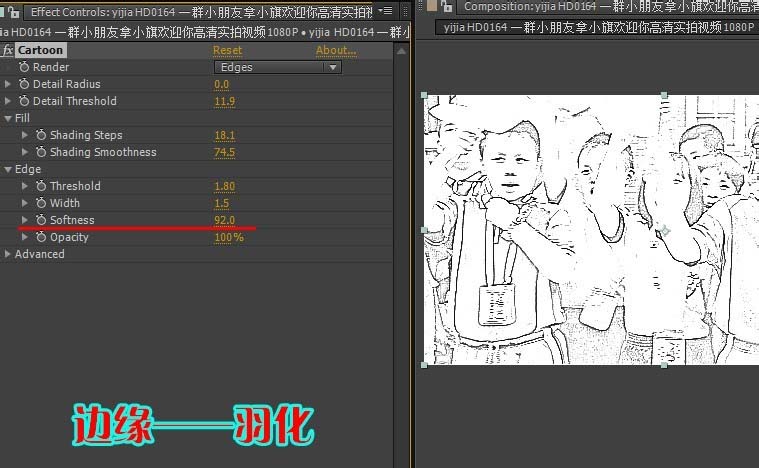Expand the Shading Smoothness property
Image resolution: width=759 pixels, height=468 pixels.
point(25,151)
